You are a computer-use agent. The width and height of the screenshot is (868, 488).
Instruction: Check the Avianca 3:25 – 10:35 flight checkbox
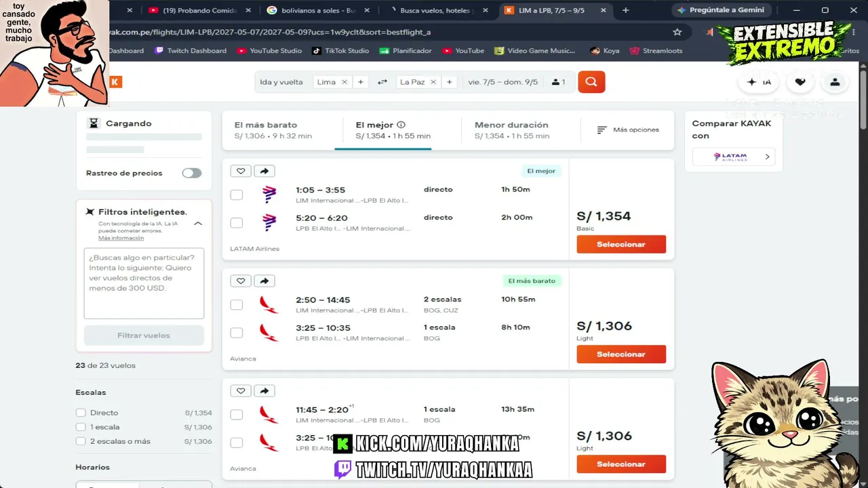tap(237, 332)
